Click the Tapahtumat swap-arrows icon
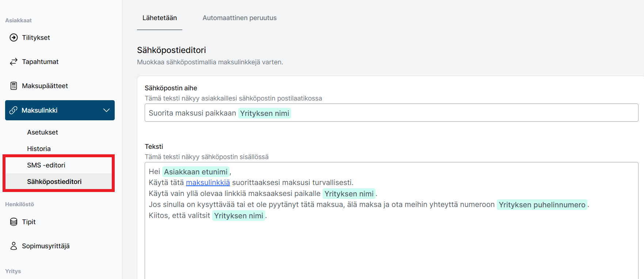644x279 pixels. pos(14,62)
